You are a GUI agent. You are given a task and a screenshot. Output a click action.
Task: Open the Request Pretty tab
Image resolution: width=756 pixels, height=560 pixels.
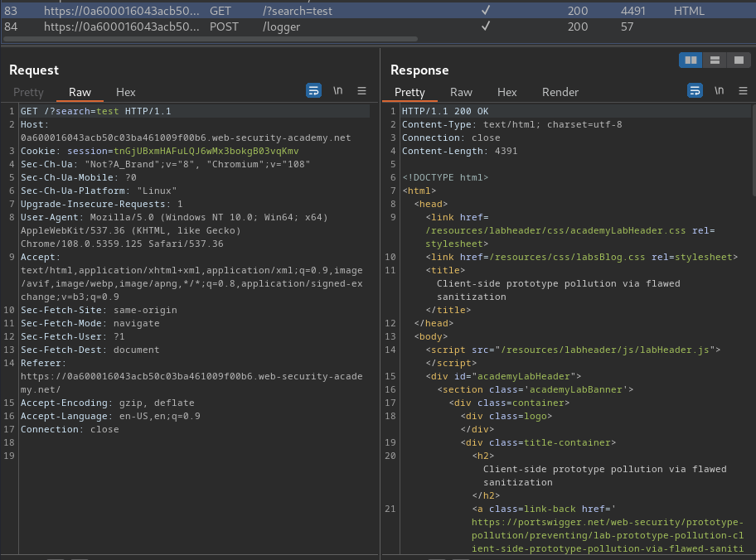[x=28, y=92]
